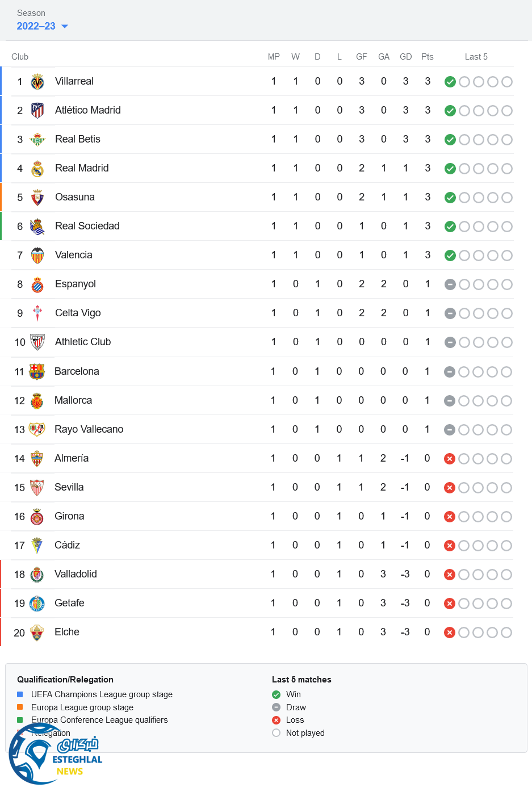Click the Pts column header
The height and width of the screenshot is (800, 532).
428,57
